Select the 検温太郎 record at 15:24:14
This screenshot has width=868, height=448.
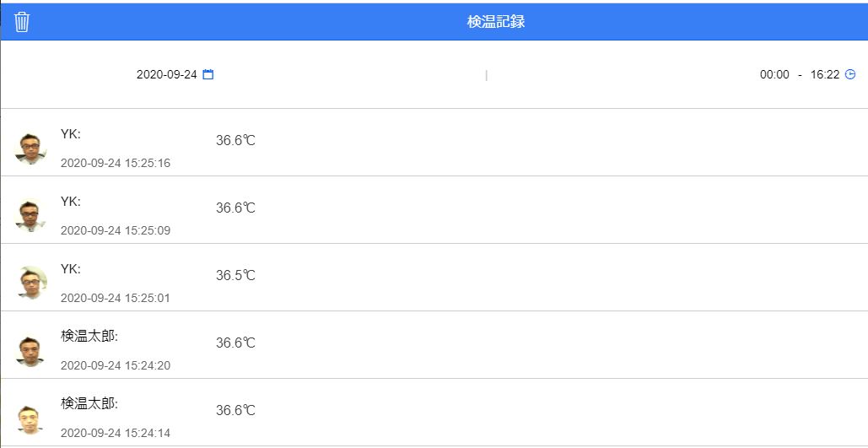434,413
